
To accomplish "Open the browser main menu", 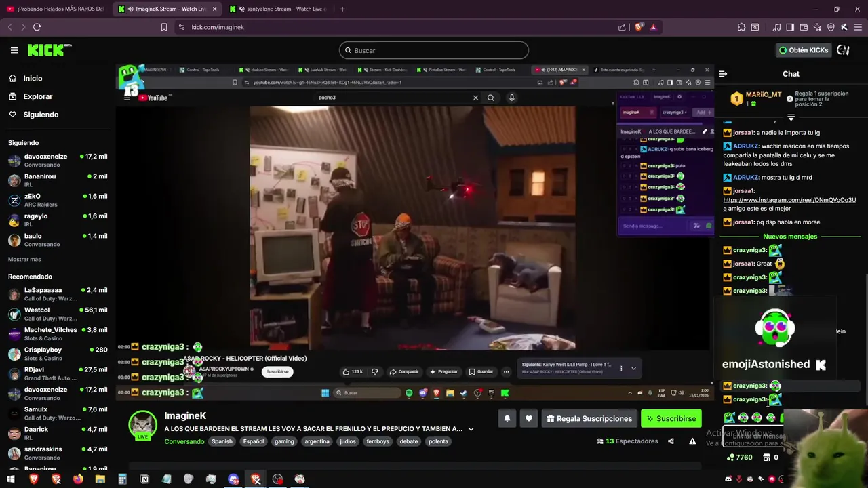I will 856,27.
